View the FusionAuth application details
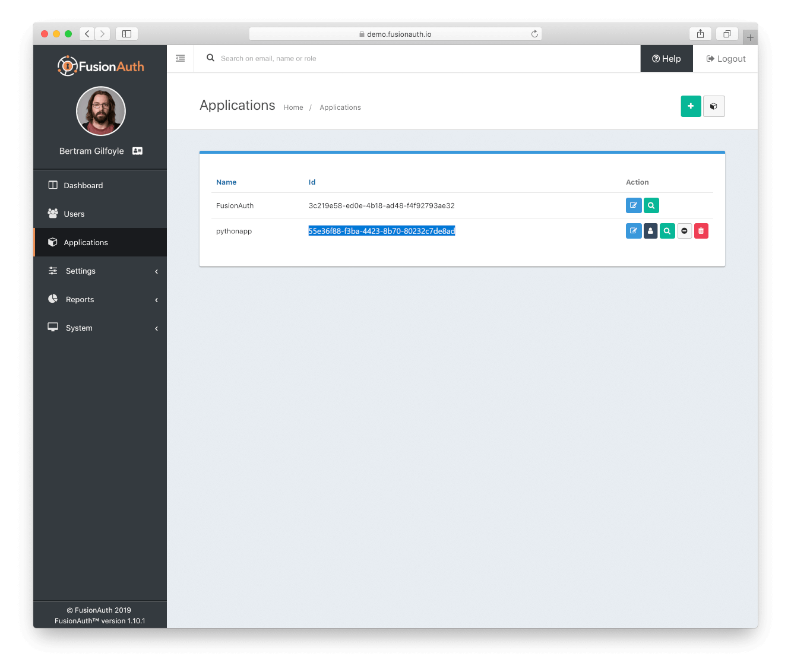The width and height of the screenshot is (791, 672). [651, 205]
